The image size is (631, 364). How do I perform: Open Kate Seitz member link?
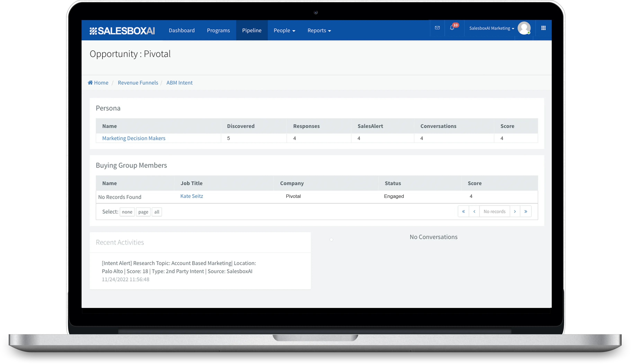[x=192, y=196]
